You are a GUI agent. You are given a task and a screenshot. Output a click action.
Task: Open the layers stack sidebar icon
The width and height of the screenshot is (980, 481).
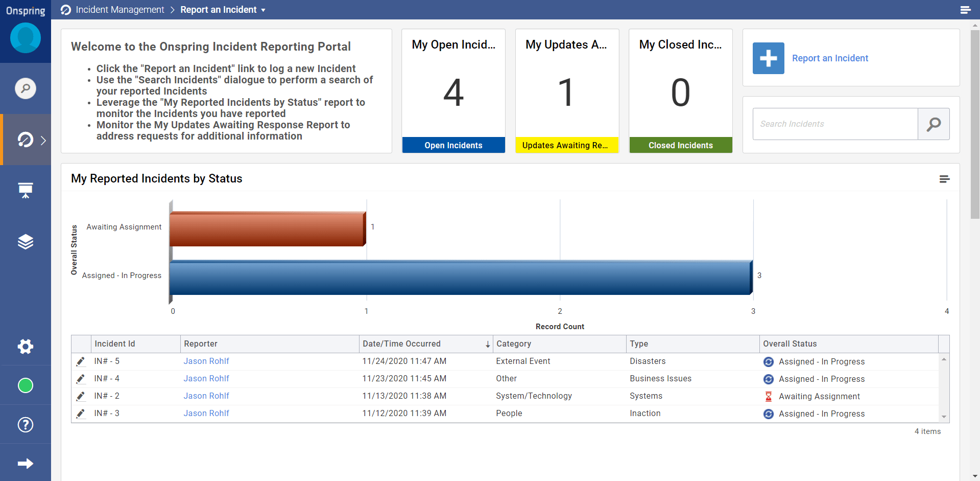click(26, 241)
